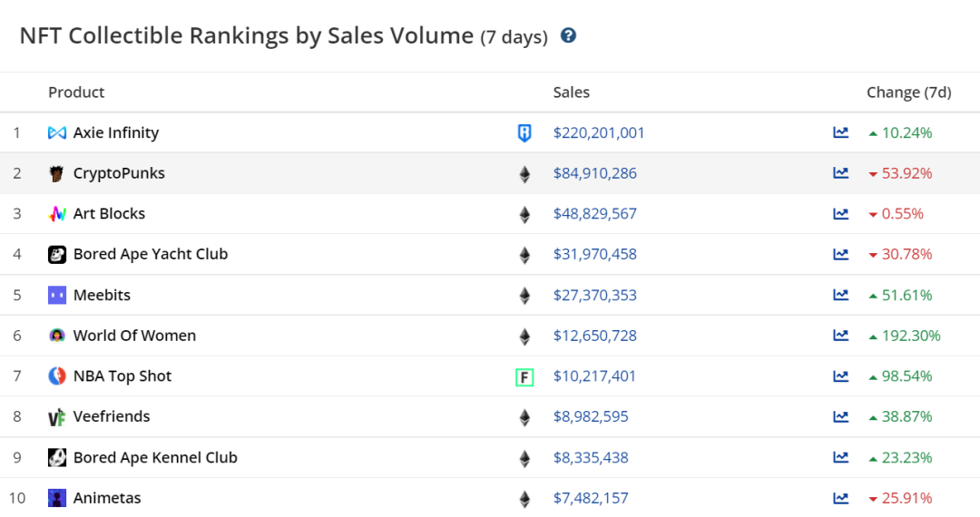The height and width of the screenshot is (517, 980).
Task: Click the 53.92% change value
Action: [x=906, y=173]
